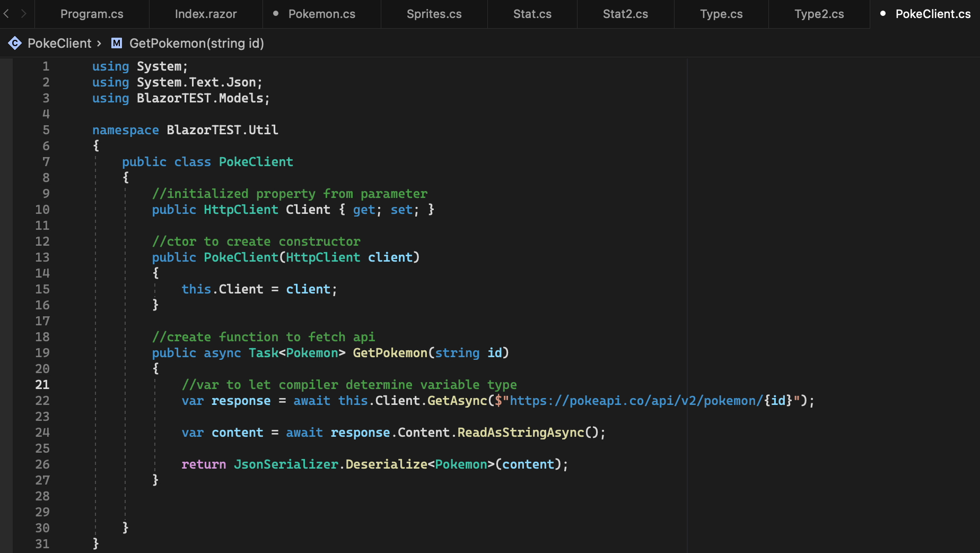Screen dimensions: 980x553
Task: Click the comment '//ctor to create constructor'
Action: [x=256, y=241]
